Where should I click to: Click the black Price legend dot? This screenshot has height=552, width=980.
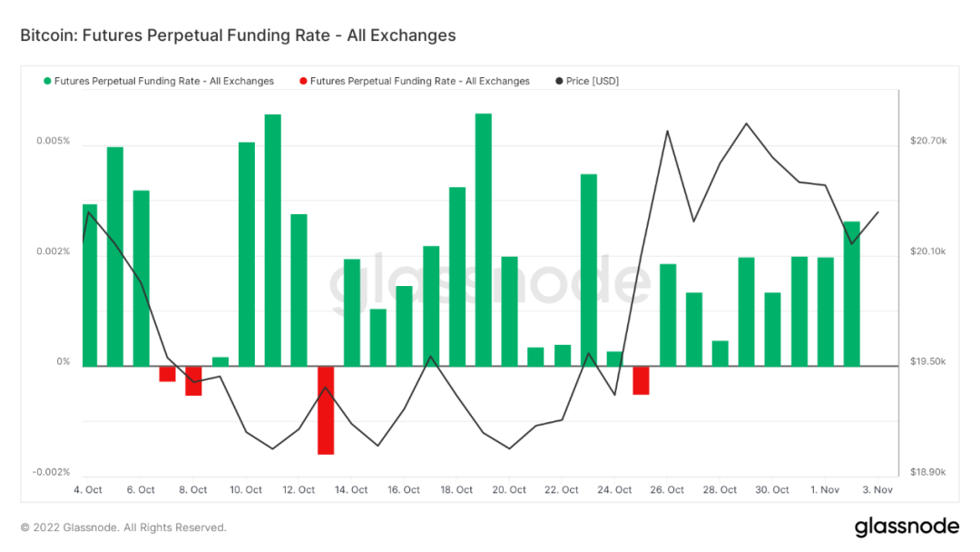(x=558, y=81)
